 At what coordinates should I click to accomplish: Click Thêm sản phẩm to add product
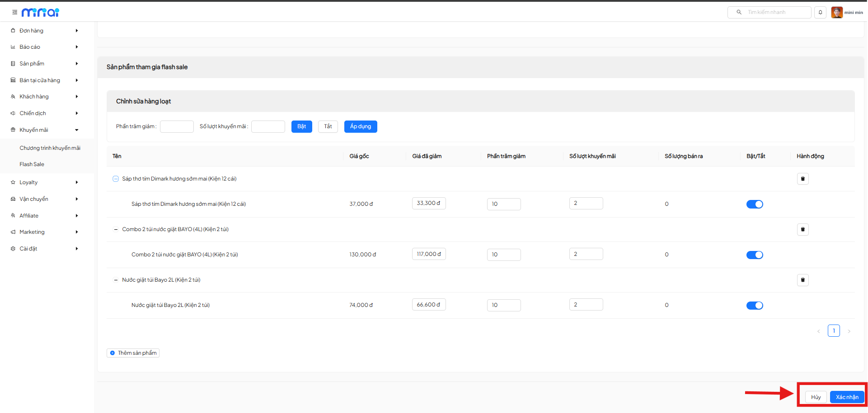(x=133, y=353)
